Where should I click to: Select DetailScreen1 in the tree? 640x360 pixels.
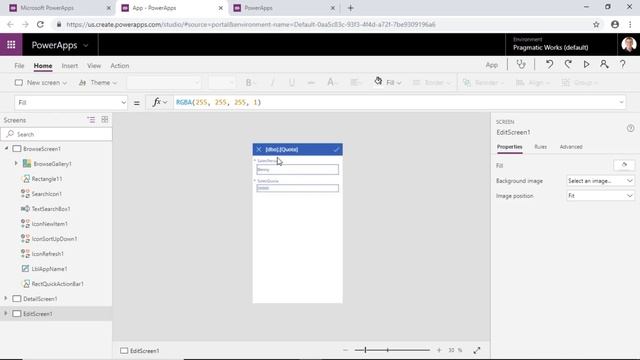[40, 299]
